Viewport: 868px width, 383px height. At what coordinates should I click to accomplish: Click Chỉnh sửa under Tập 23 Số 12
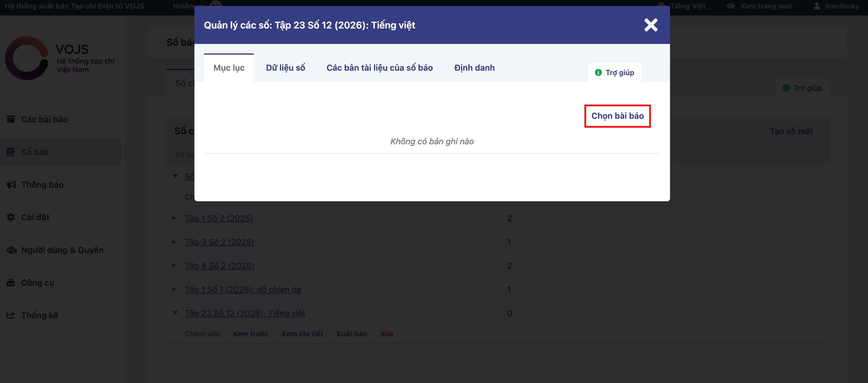(202, 334)
